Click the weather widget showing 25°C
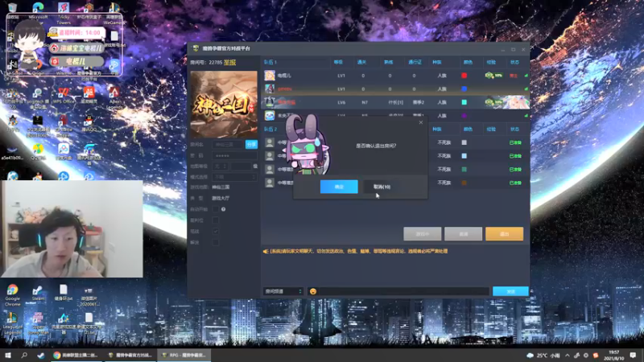The image size is (644, 362). [x=543, y=355]
